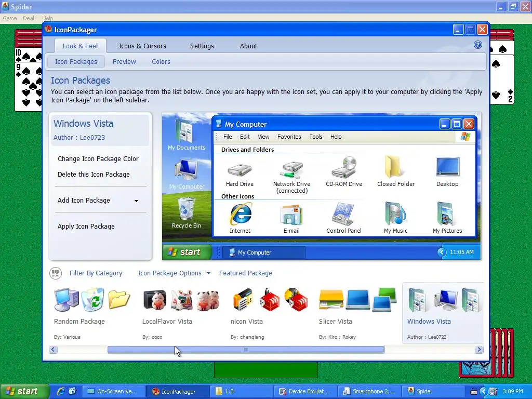Click the system tray expand arrow on the taskbar

click(x=484, y=392)
